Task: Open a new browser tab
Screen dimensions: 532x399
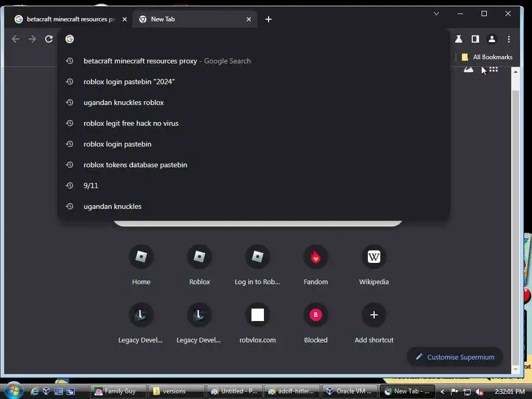Action: tap(269, 19)
